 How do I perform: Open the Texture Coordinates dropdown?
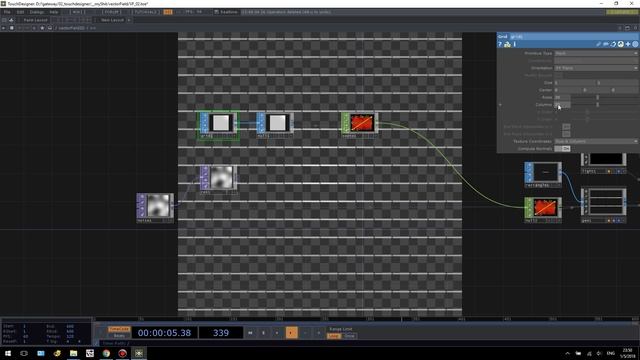click(x=596, y=141)
